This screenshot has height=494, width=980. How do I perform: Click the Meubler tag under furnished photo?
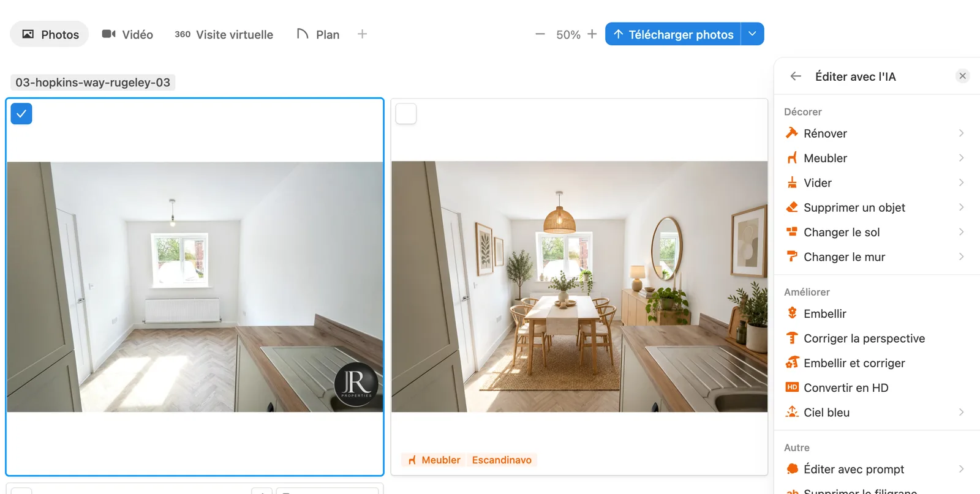(434, 460)
